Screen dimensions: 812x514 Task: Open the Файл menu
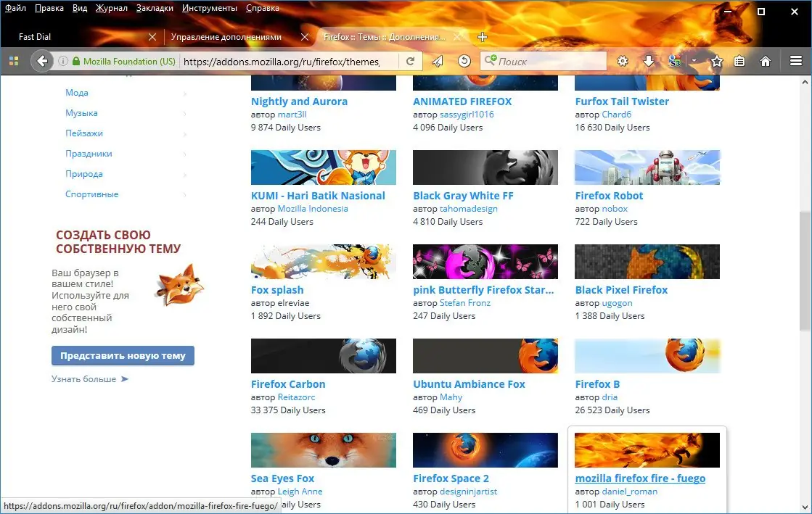(15, 8)
